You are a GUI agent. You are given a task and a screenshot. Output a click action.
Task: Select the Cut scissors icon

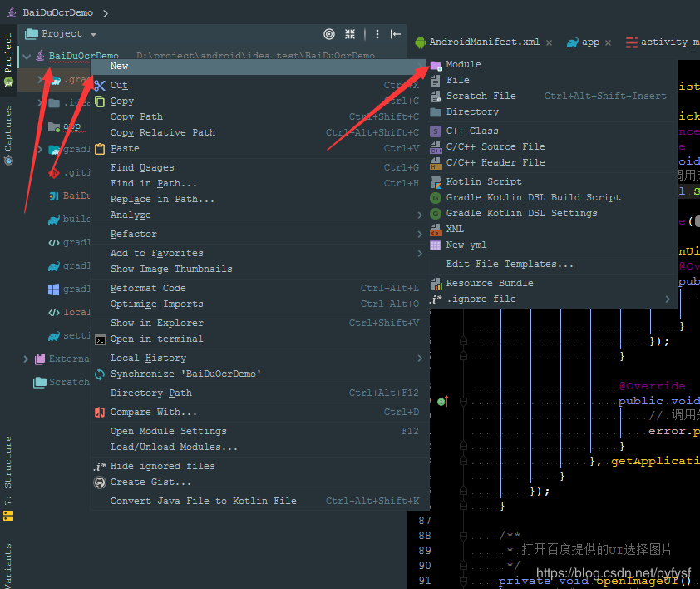pos(100,86)
